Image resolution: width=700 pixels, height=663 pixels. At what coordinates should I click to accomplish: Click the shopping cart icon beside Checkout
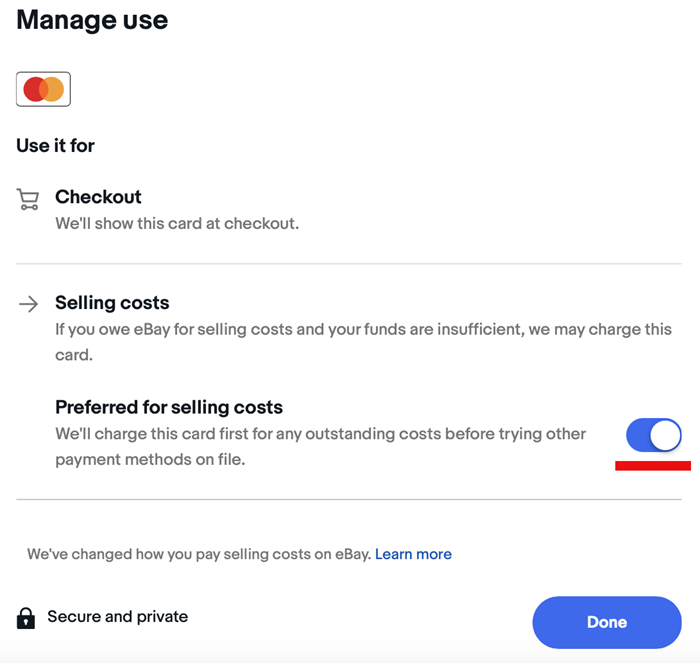point(28,199)
